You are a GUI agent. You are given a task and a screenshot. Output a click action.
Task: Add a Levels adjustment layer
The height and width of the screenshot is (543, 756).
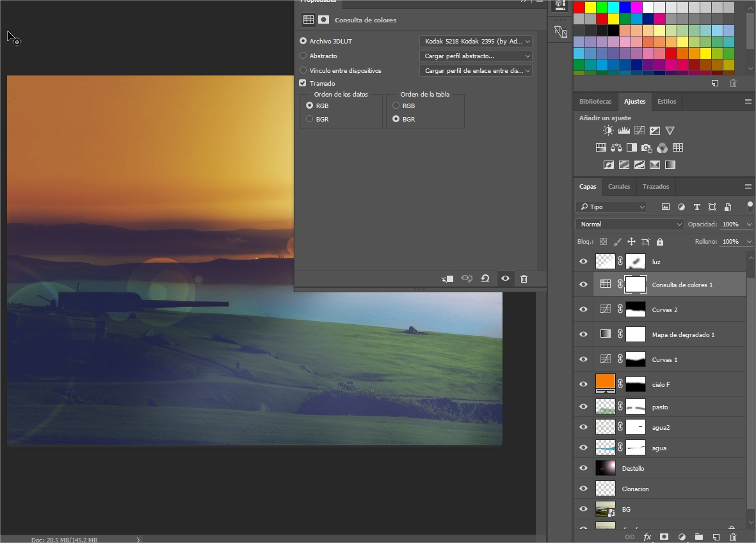(x=624, y=130)
